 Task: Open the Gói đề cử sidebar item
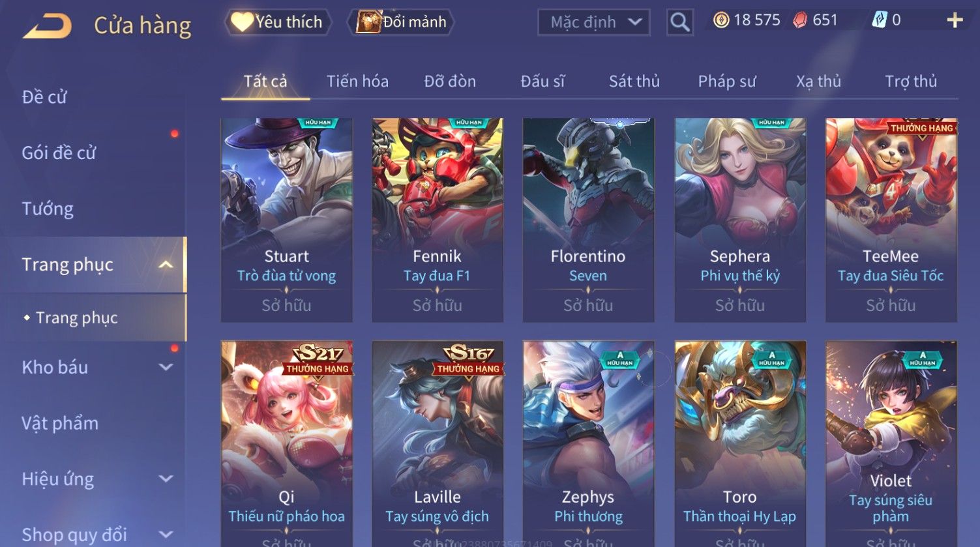59,153
